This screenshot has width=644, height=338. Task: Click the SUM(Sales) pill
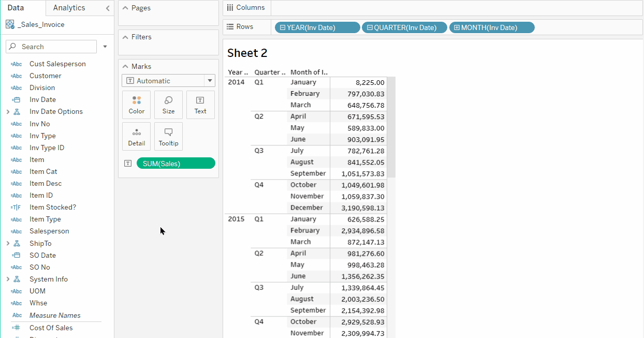coord(175,164)
